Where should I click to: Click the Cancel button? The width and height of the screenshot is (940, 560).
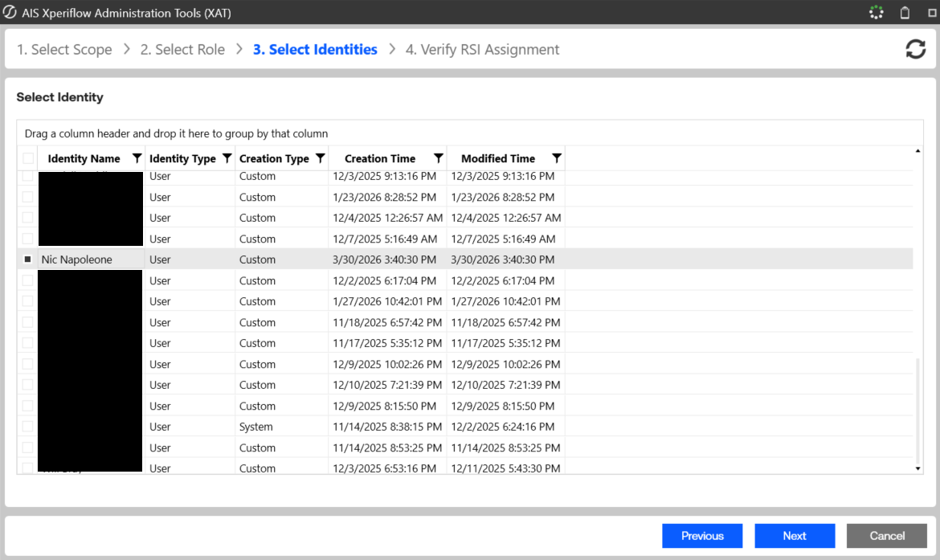coord(887,535)
